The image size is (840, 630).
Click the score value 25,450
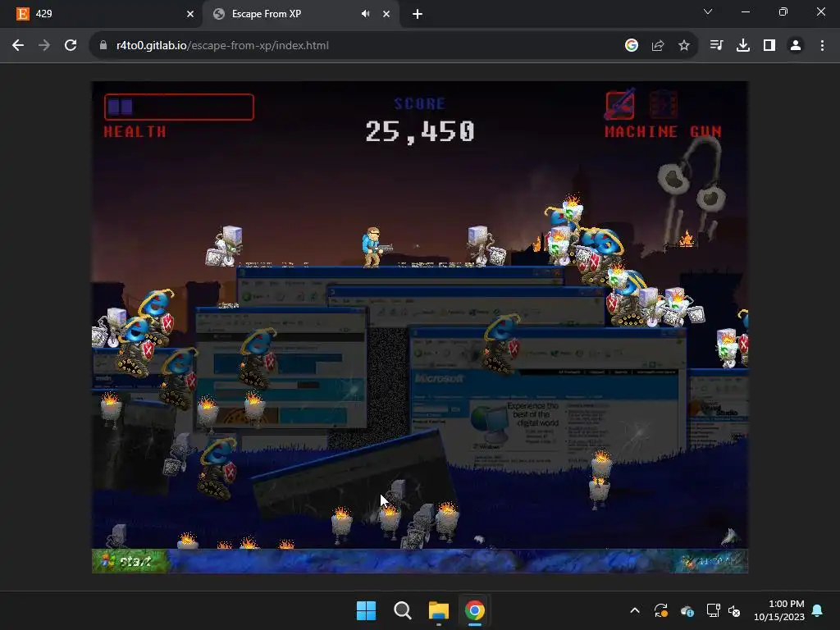coord(420,131)
